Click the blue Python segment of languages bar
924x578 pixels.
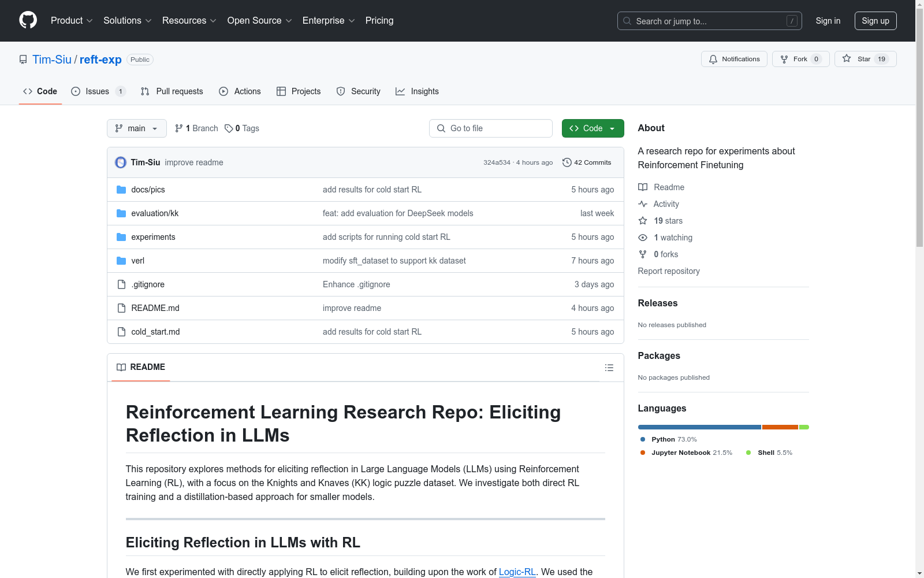pos(699,427)
